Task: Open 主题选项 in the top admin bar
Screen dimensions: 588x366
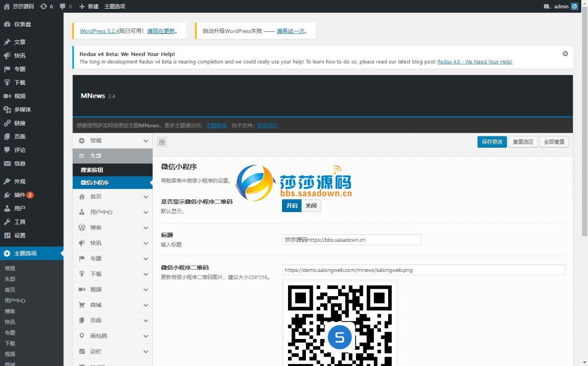Action: (x=115, y=6)
